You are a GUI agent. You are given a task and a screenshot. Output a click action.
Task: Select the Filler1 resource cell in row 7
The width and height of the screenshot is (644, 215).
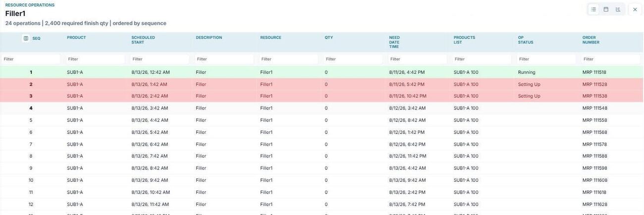tap(267, 144)
